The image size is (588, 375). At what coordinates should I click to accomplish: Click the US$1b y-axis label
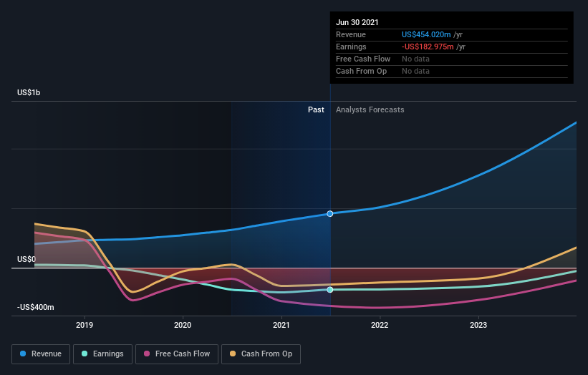pyautogui.click(x=29, y=92)
